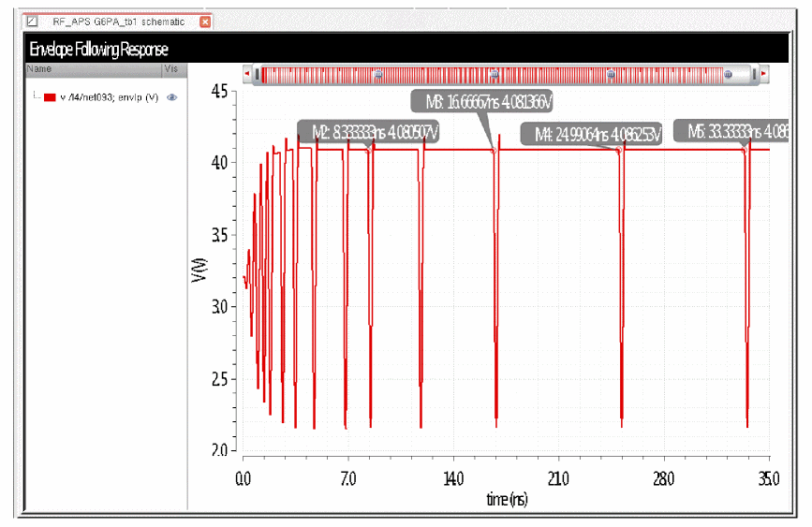Image resolution: width=812 pixels, height=527 pixels.
Task: Switch to RF_APS G6PA_tb1 schematic tab
Action: 118,22
